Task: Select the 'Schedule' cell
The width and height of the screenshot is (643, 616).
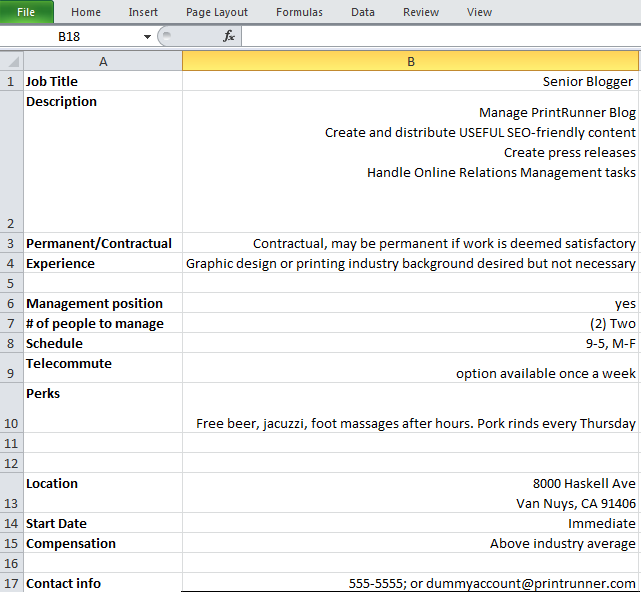Action: 103,343
